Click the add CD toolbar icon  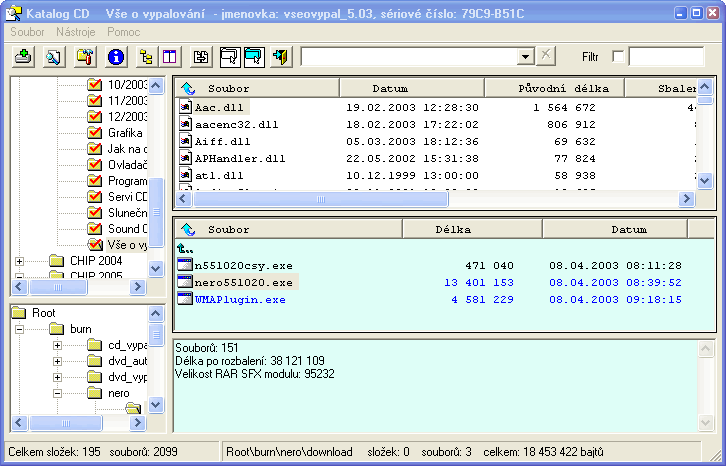pos(24,57)
